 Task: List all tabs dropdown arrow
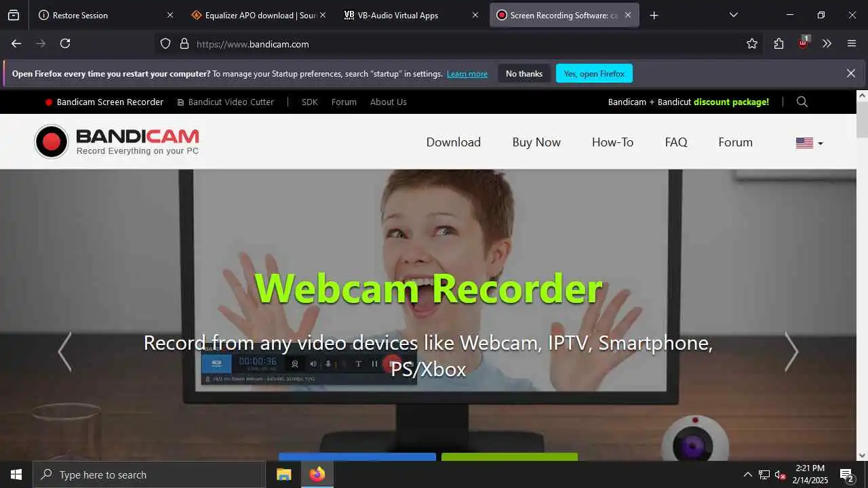(x=733, y=15)
